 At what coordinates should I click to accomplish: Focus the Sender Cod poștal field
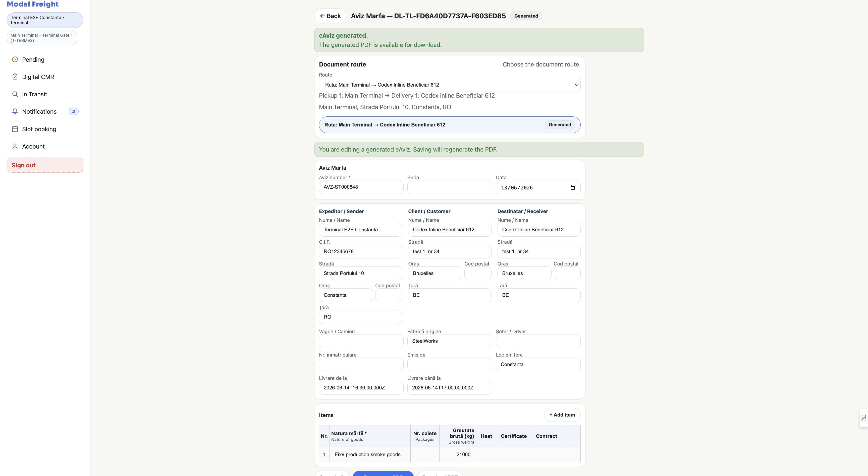click(388, 295)
